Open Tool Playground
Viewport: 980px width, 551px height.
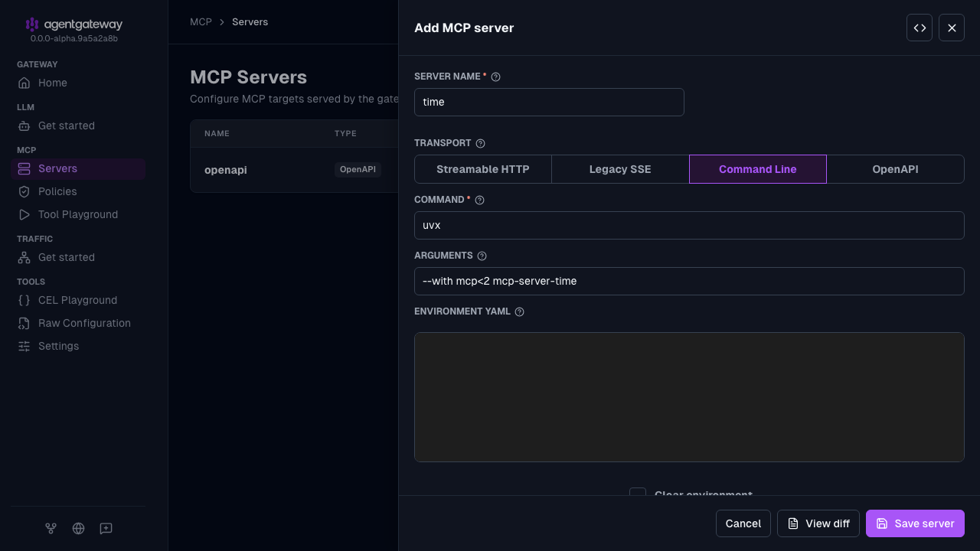click(x=78, y=214)
